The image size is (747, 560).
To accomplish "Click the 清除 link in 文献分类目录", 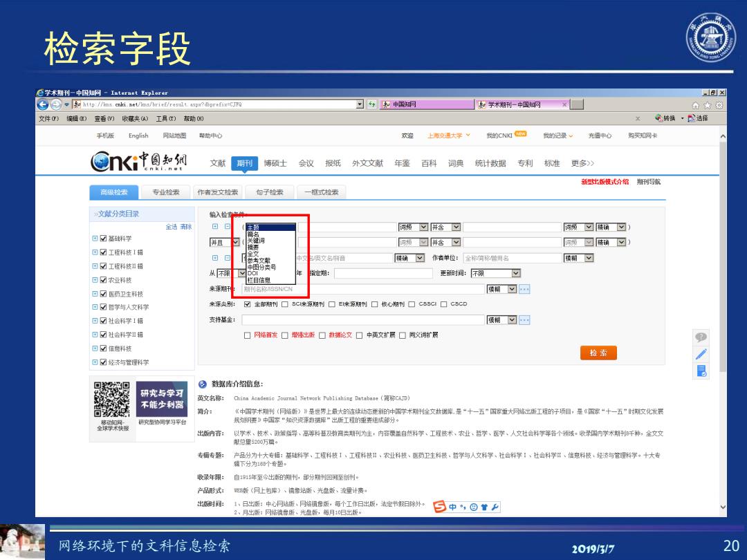I will pos(186,227).
